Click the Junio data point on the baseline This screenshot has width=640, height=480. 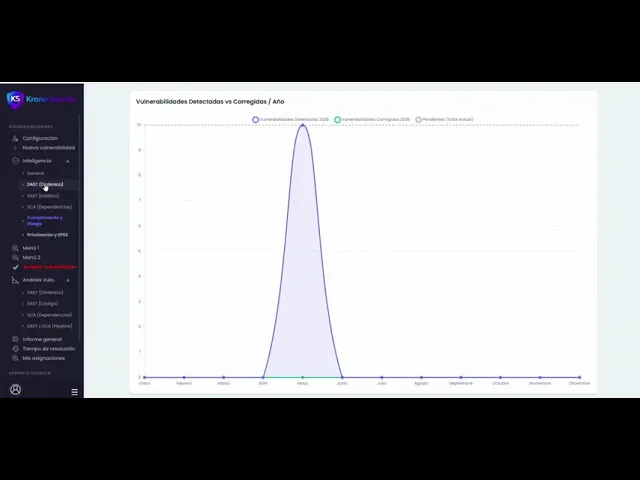coord(342,378)
